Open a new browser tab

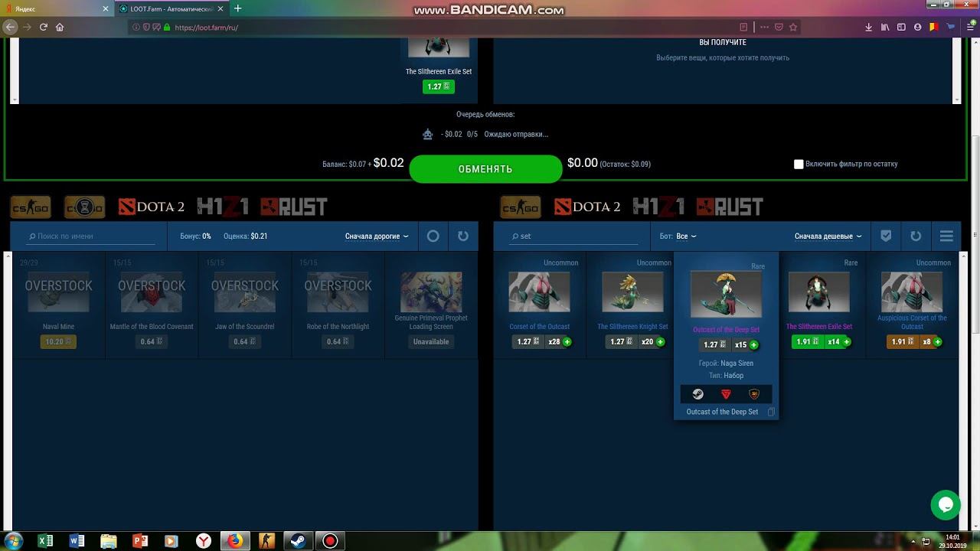238,8
